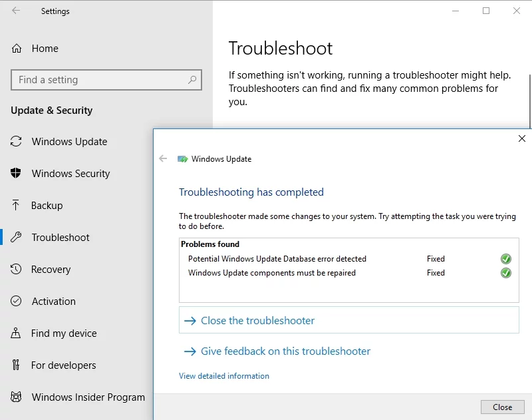The height and width of the screenshot is (420, 532).
Task: Select Close the troubleshooter option
Action: pos(257,321)
